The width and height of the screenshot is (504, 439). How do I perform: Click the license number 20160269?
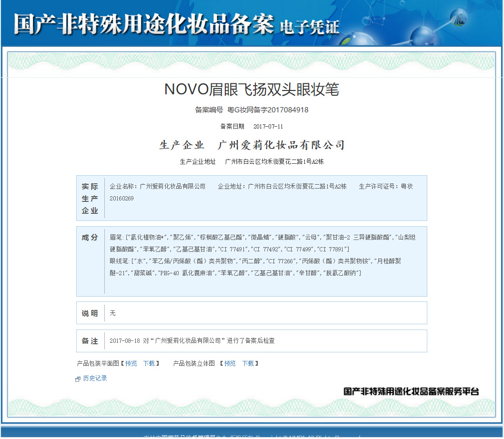pyautogui.click(x=121, y=199)
